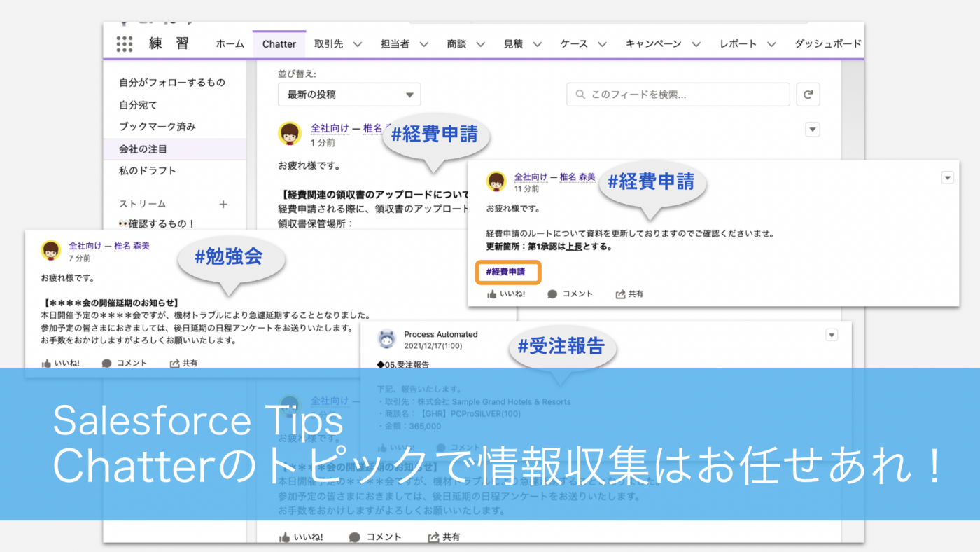Expand the 見積 tab chevron

538,44
